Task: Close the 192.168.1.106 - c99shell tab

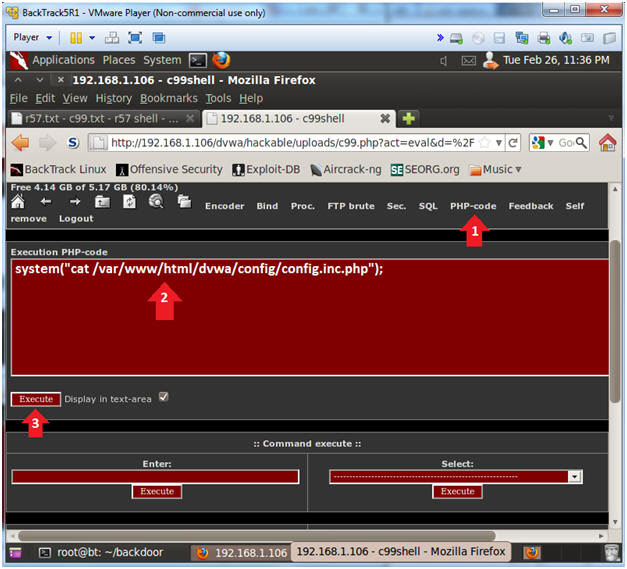Action: coord(385,118)
